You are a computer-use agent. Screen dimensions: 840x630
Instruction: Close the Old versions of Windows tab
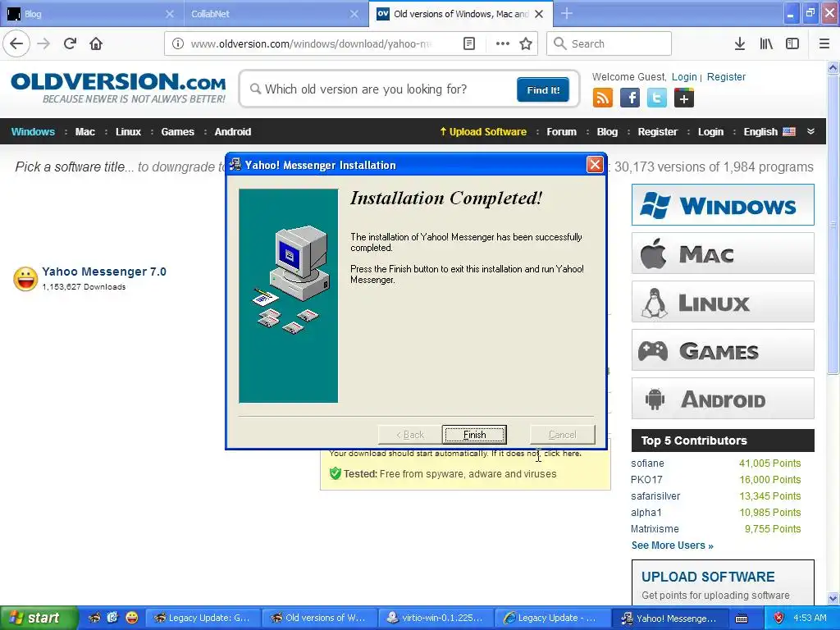click(x=540, y=14)
